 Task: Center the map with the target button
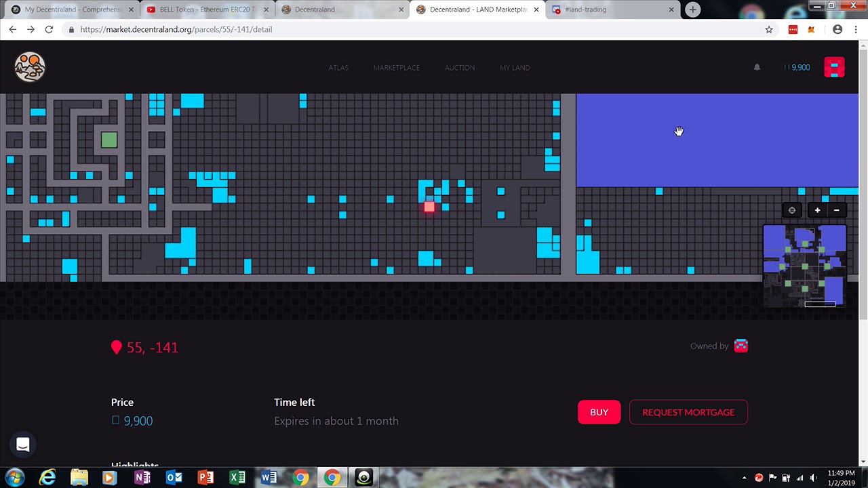pos(791,210)
